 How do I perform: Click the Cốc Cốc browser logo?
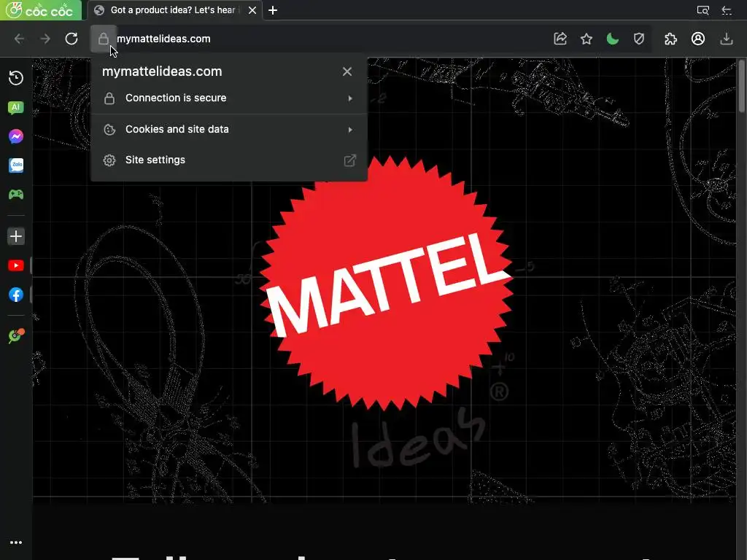(39, 10)
